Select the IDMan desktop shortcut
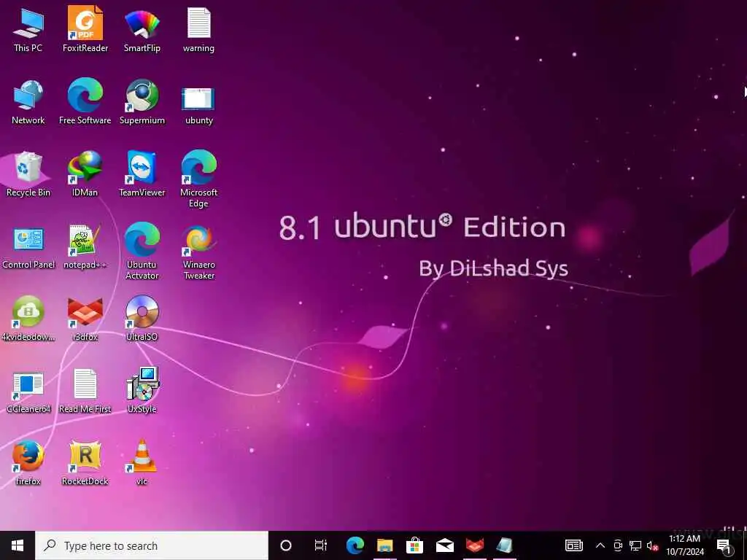The image size is (747, 560). [x=85, y=174]
